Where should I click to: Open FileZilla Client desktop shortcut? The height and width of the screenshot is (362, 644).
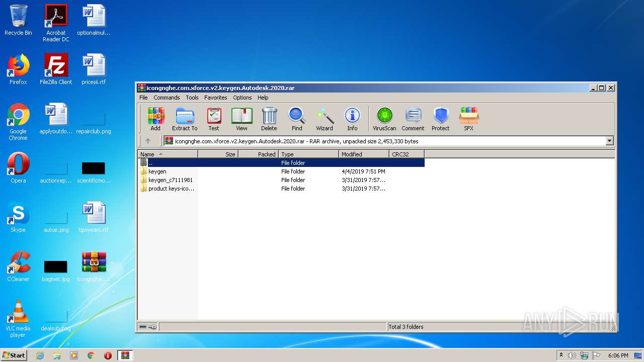56,69
